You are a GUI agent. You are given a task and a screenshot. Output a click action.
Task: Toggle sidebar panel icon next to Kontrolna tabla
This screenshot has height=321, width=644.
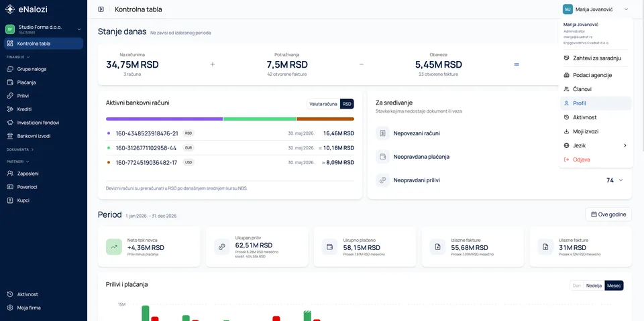[101, 9]
